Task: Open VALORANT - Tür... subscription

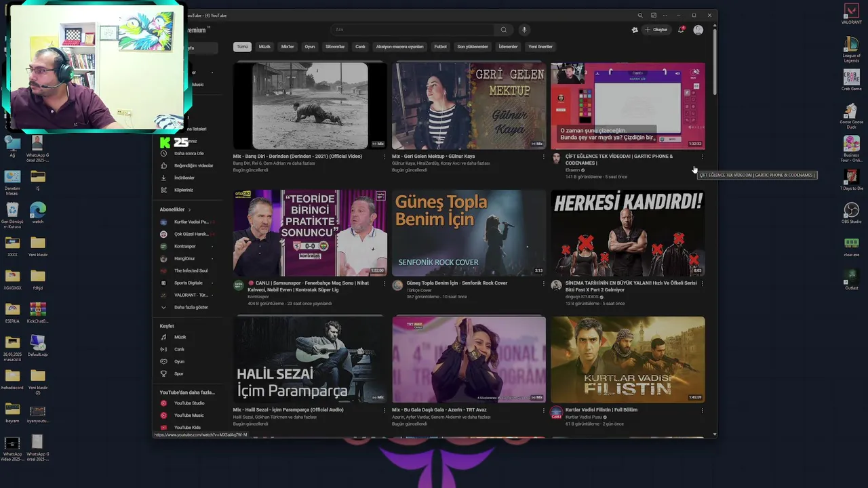Action: [x=188, y=295]
